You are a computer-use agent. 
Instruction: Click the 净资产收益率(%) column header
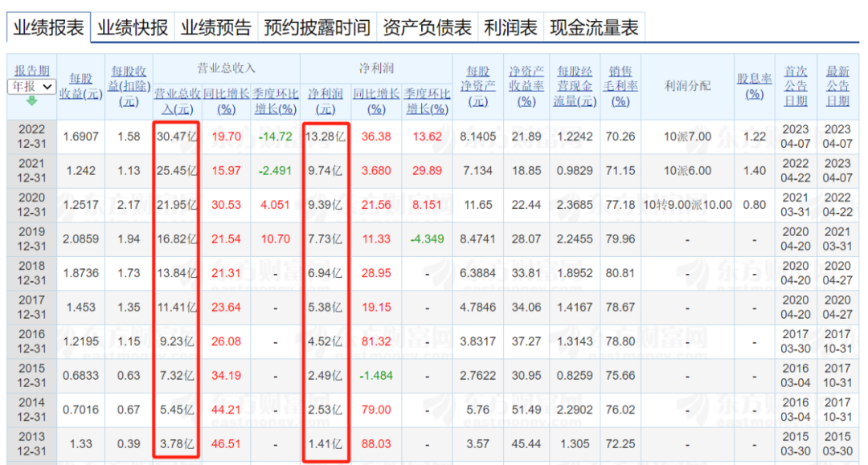tap(526, 86)
